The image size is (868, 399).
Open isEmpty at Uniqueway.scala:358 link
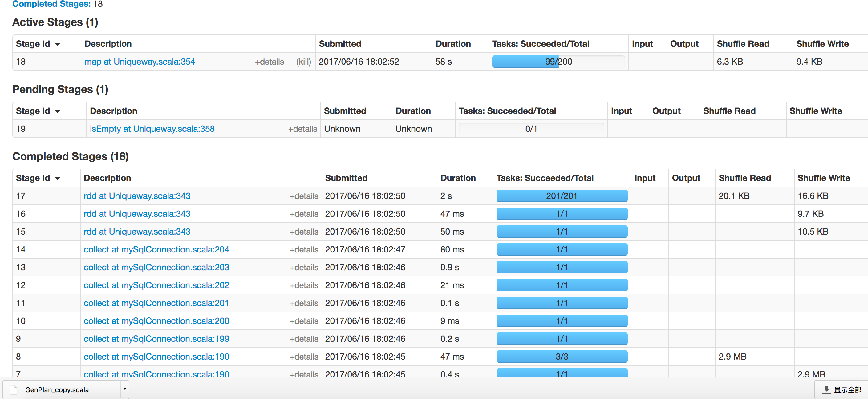152,129
